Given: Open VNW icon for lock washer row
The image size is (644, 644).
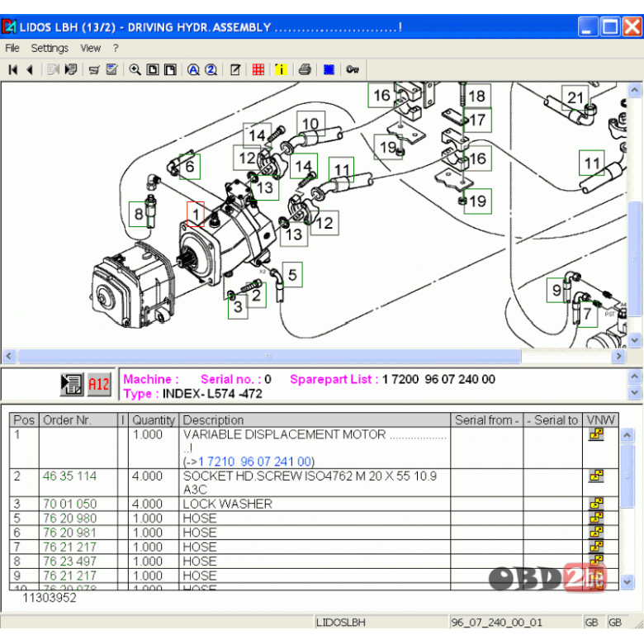Looking at the screenshot, I should point(596,504).
